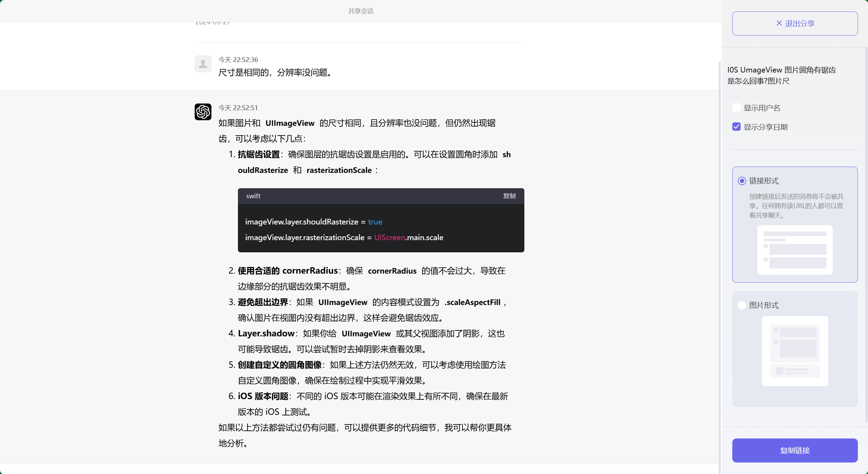Click the ChatGPT assistant avatar icon
Image resolution: width=868 pixels, height=474 pixels.
(203, 112)
